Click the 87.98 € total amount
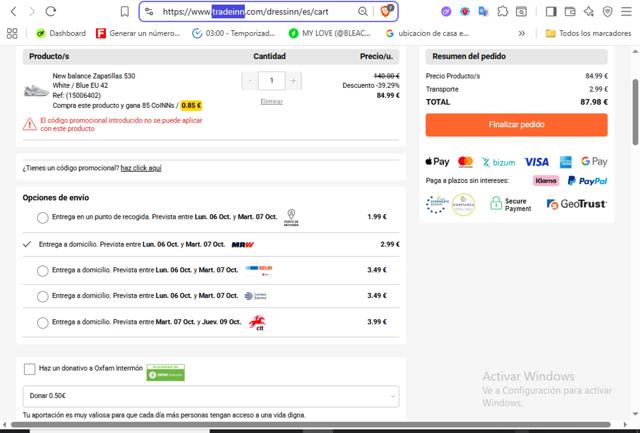The image size is (640, 433). (594, 102)
